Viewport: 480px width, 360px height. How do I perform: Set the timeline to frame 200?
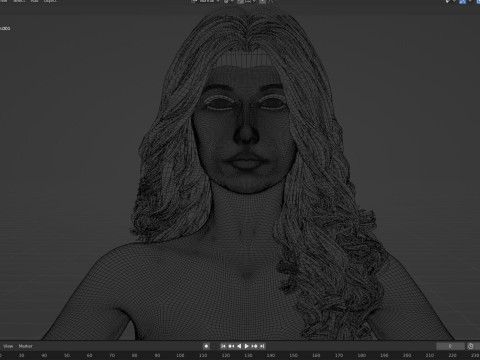coord(407,356)
